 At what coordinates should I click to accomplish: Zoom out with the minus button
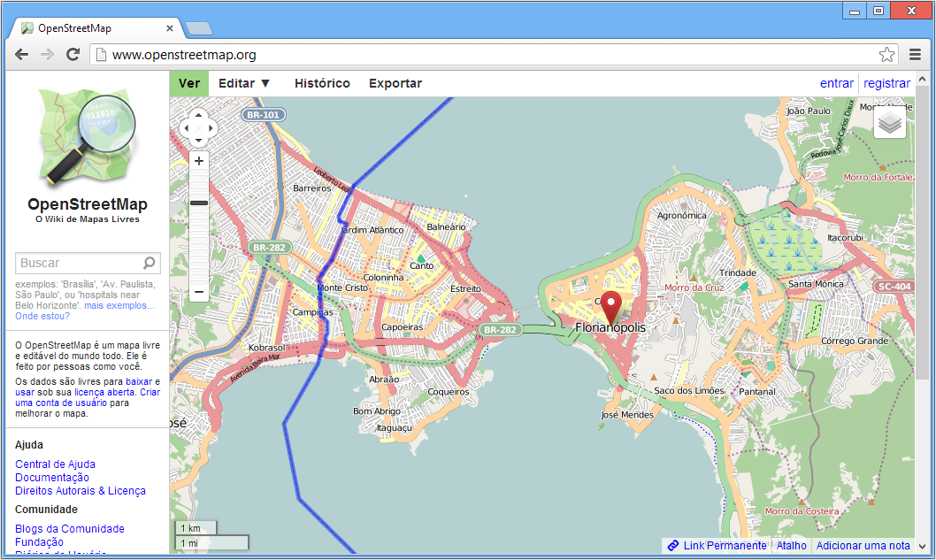[x=199, y=292]
